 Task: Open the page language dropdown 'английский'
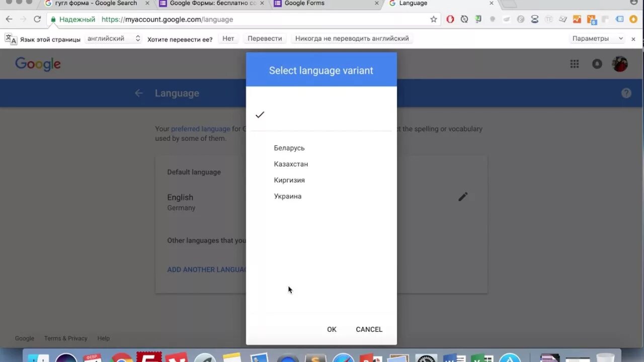click(x=113, y=38)
